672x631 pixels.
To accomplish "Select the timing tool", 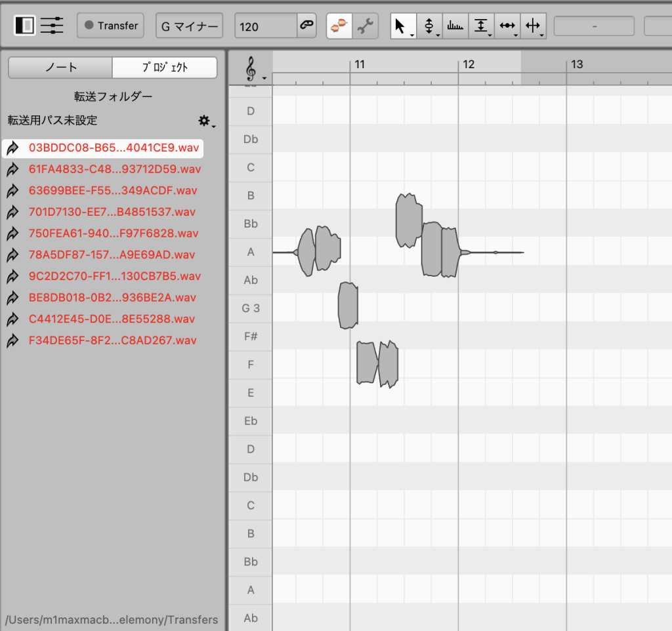I will pyautogui.click(x=507, y=26).
